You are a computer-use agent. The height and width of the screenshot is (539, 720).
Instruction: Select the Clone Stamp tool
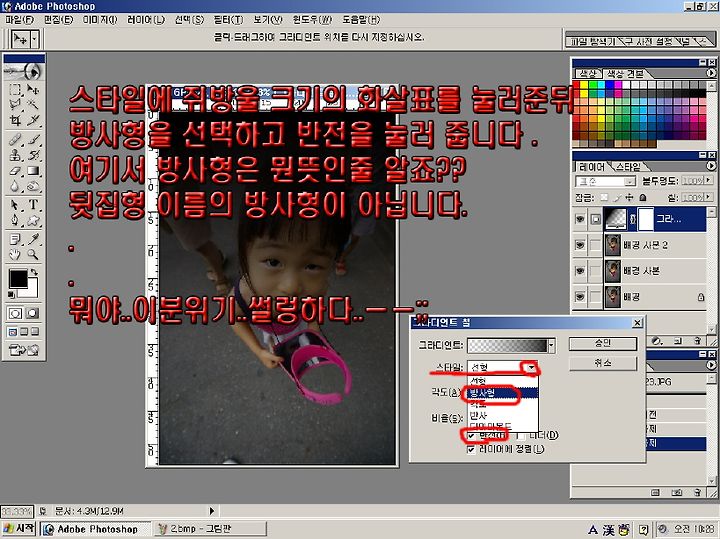click(x=15, y=155)
